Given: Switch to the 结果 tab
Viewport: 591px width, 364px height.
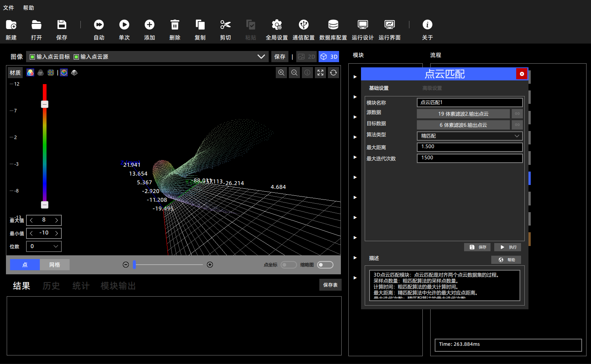Looking at the screenshot, I should tap(22, 286).
